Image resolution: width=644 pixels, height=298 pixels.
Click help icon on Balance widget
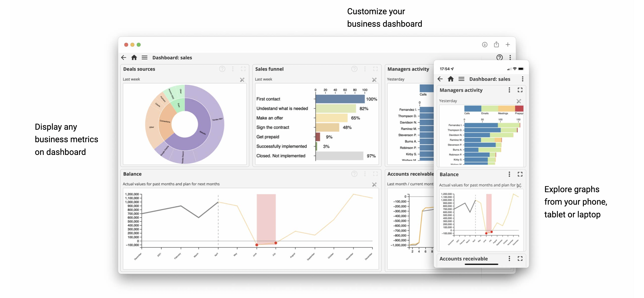[x=354, y=174]
